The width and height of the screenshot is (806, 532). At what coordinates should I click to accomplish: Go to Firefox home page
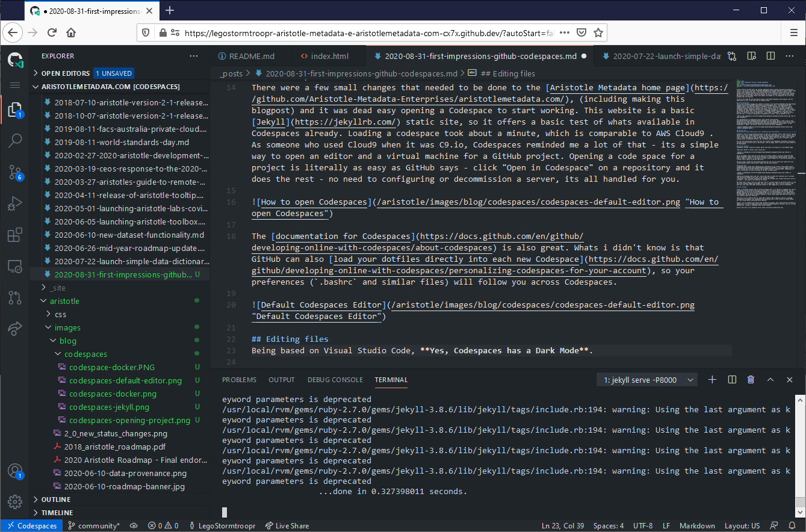(71, 32)
